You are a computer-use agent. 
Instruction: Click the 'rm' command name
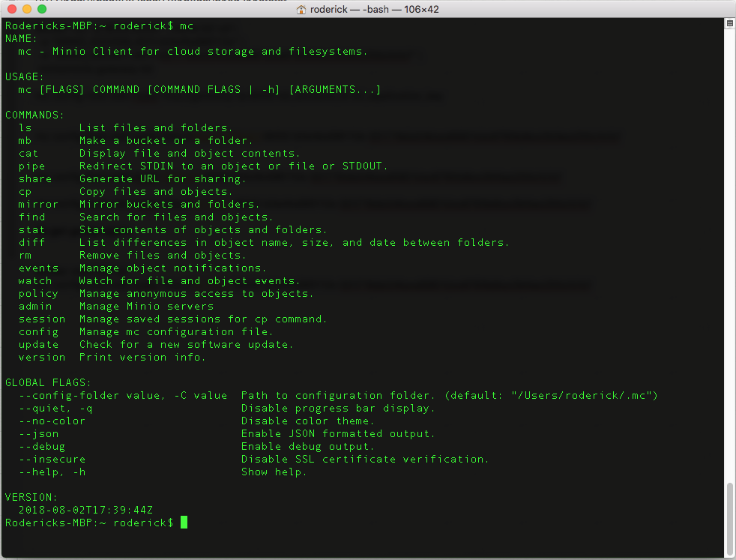pos(25,255)
